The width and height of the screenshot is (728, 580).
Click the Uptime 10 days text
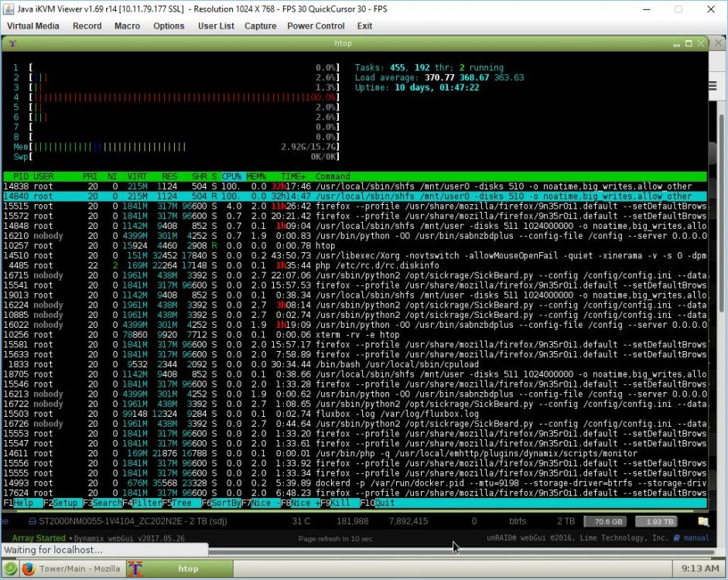417,87
